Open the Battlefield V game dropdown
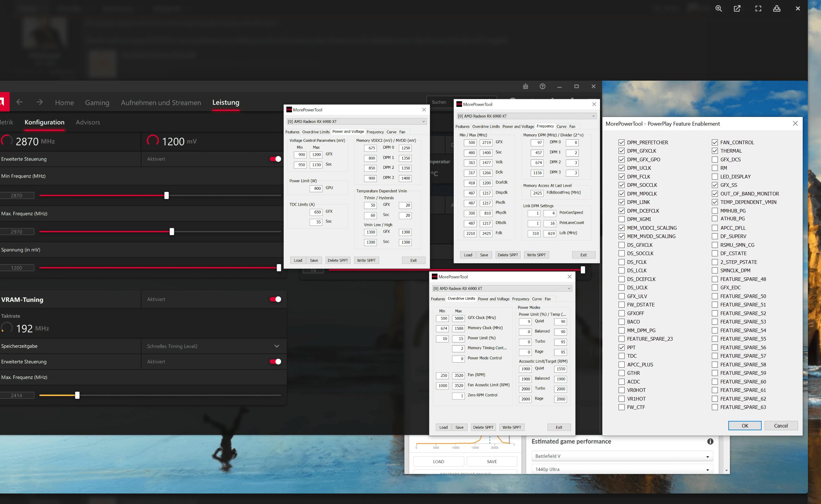821x504 pixels. [622, 456]
